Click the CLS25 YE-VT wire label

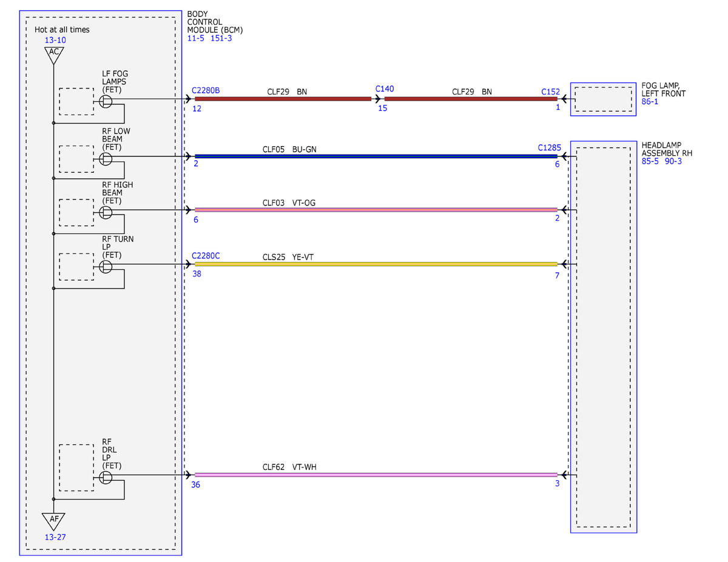[x=288, y=257]
